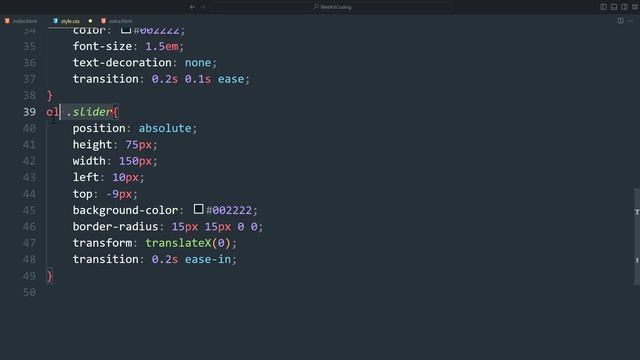The image size is (640, 360).
Task: Split the editor to the right
Action: pyautogui.click(x=620, y=21)
